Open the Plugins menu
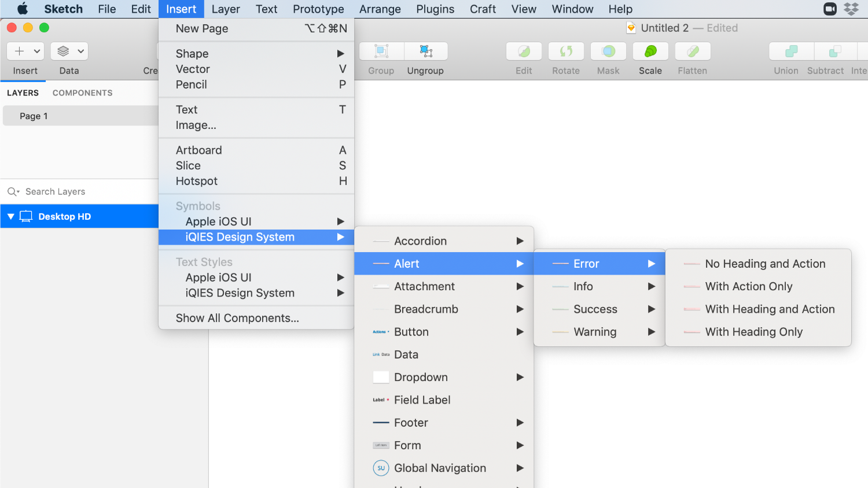868x488 pixels. pyautogui.click(x=435, y=9)
